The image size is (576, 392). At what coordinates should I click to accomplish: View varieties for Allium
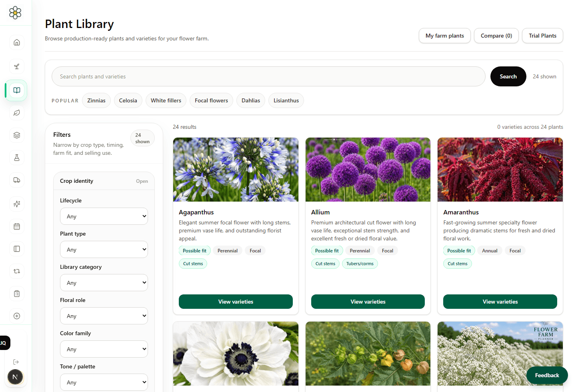click(x=368, y=302)
